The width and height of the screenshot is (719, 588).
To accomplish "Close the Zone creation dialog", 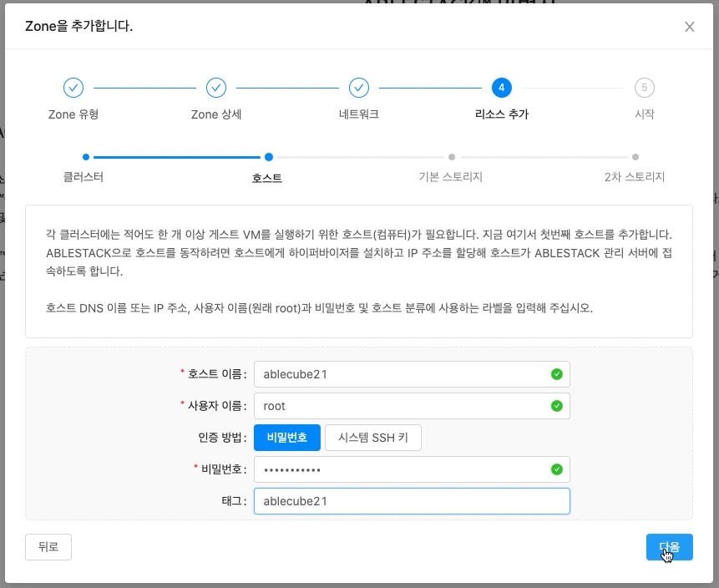I will pos(689,26).
